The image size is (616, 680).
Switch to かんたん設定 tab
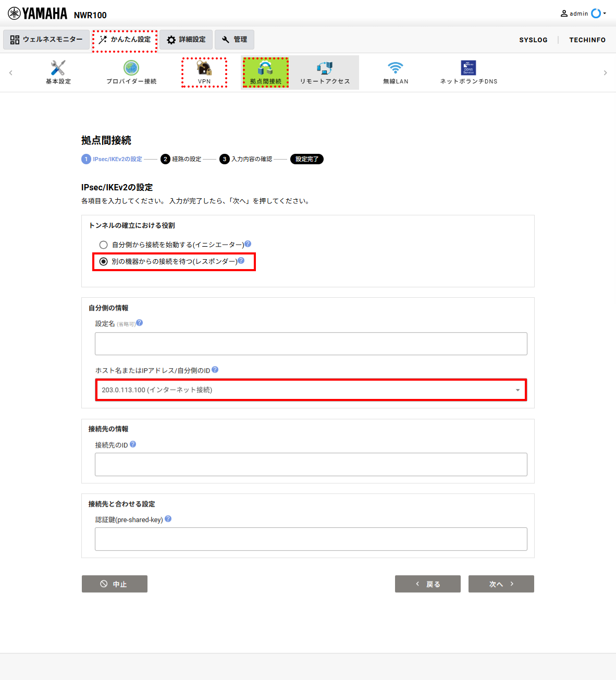[125, 40]
